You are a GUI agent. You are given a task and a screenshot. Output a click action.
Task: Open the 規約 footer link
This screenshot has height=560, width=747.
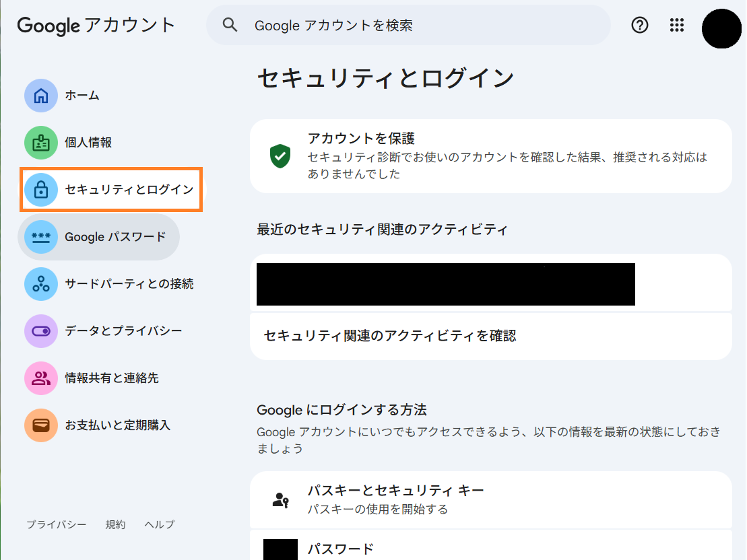point(115,524)
